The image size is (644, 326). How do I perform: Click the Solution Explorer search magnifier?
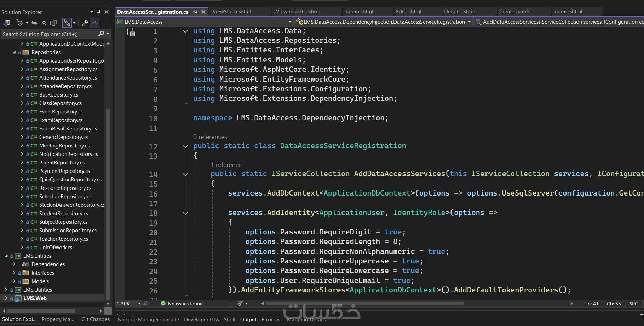[x=101, y=34]
